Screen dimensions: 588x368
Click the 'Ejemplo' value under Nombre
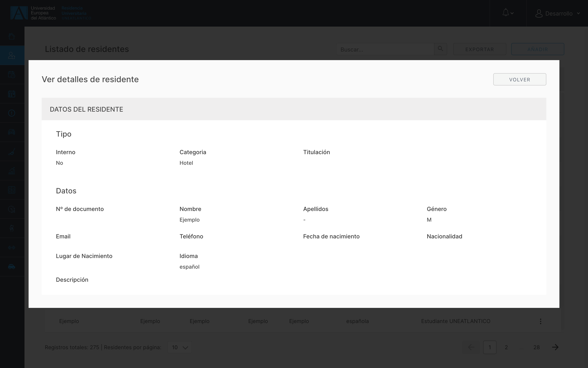coord(189,220)
